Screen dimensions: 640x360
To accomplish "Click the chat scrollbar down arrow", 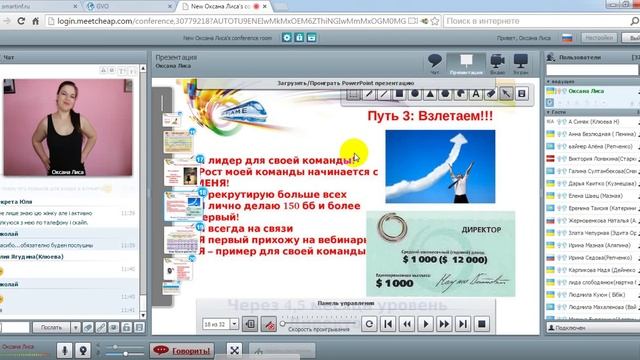I will click(143, 316).
